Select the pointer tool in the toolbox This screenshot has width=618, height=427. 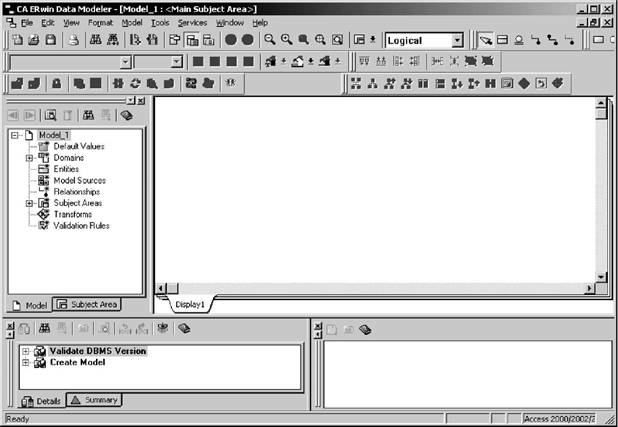[485, 41]
